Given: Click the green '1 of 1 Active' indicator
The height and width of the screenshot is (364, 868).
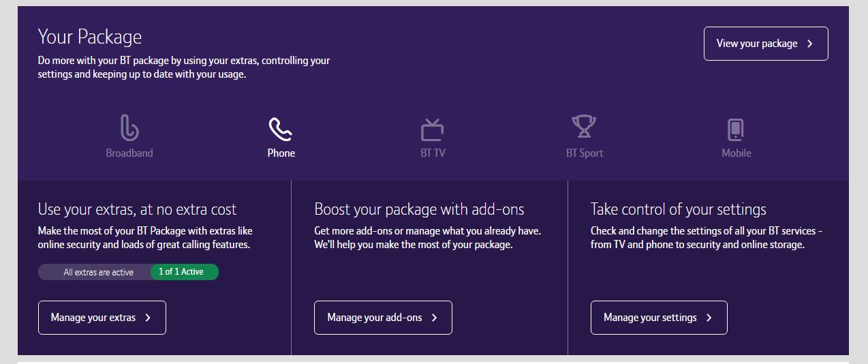Looking at the screenshot, I should pyautogui.click(x=183, y=272).
